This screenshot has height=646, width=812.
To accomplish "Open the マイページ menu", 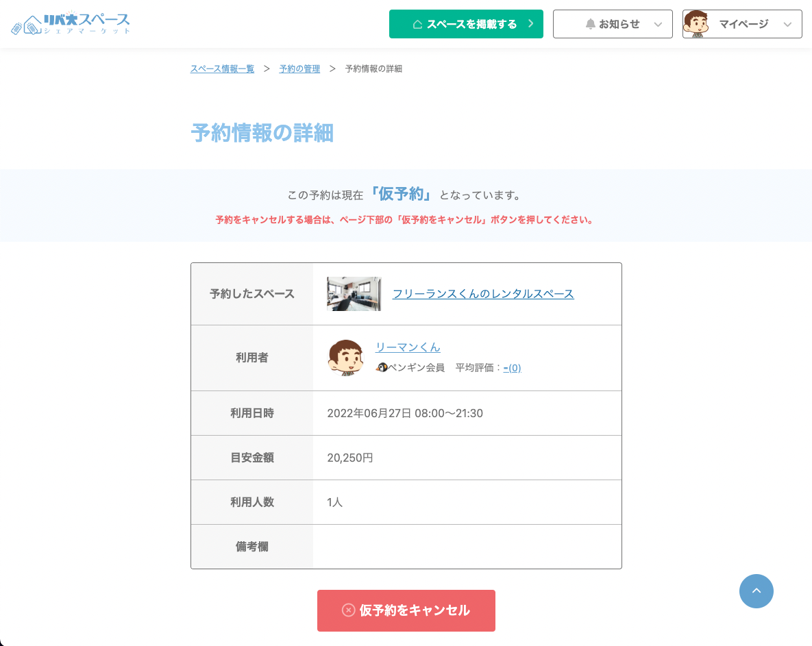I will click(743, 24).
